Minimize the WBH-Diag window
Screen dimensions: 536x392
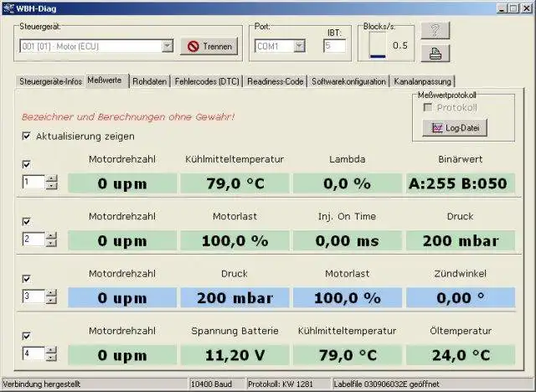pos(502,8)
